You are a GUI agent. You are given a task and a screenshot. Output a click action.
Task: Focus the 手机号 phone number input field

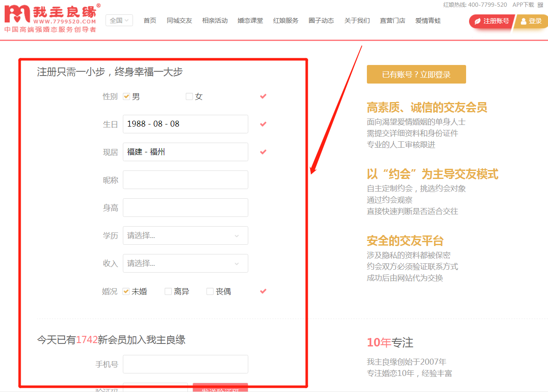pyautogui.click(x=185, y=364)
